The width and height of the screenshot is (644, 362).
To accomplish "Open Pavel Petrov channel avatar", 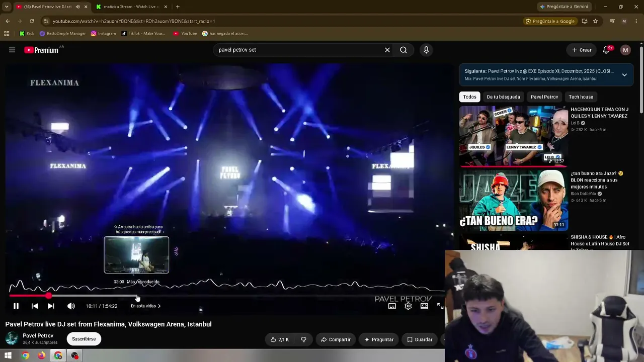I will click(12, 338).
